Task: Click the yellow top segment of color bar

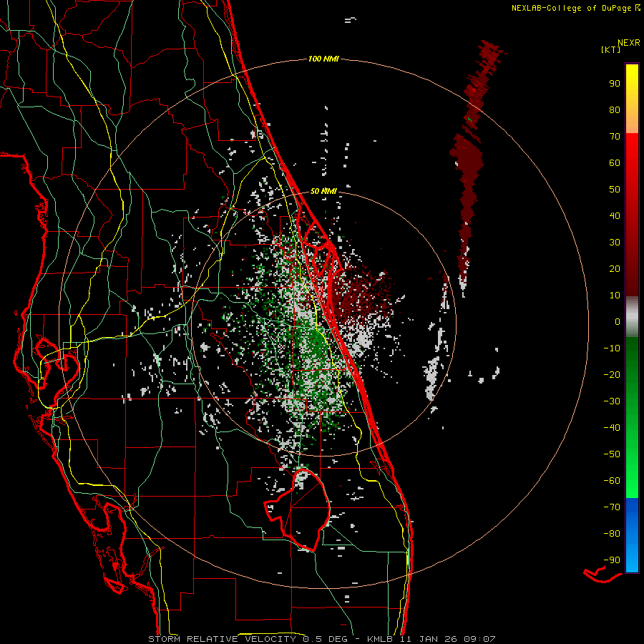Action: (x=632, y=99)
